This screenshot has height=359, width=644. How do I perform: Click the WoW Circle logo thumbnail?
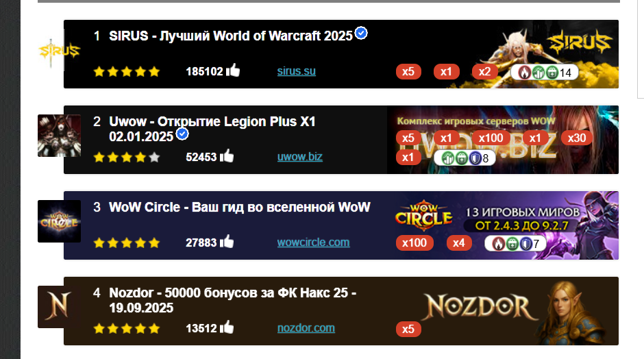(59, 221)
